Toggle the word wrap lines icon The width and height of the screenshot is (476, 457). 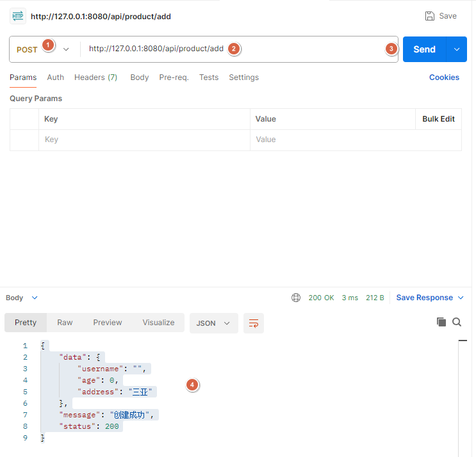coord(254,323)
